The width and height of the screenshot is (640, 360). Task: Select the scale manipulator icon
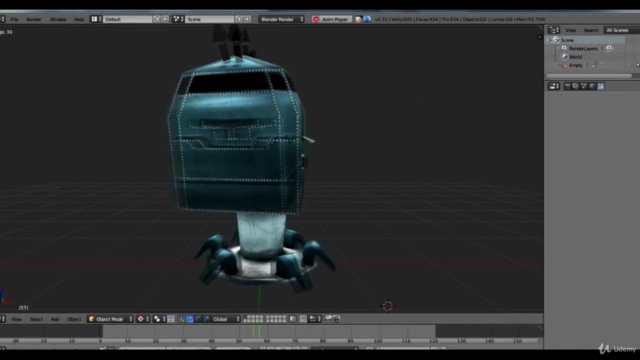[206, 319]
